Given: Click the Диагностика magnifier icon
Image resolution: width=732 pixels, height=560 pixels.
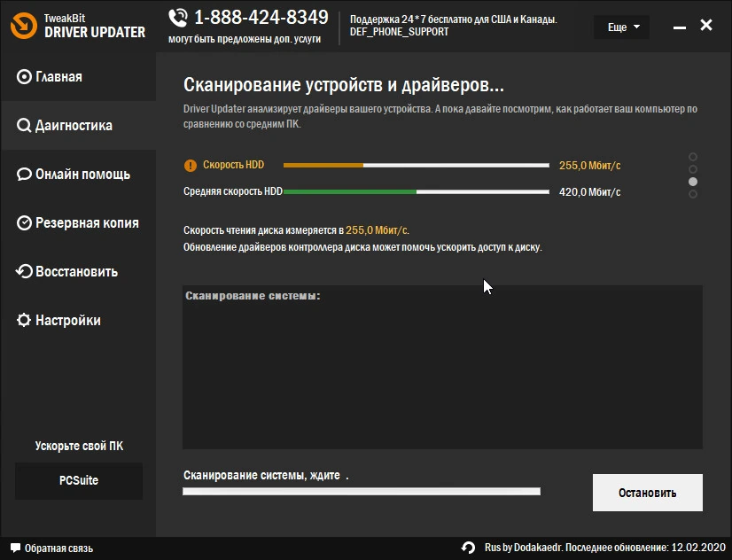Looking at the screenshot, I should tap(24, 126).
